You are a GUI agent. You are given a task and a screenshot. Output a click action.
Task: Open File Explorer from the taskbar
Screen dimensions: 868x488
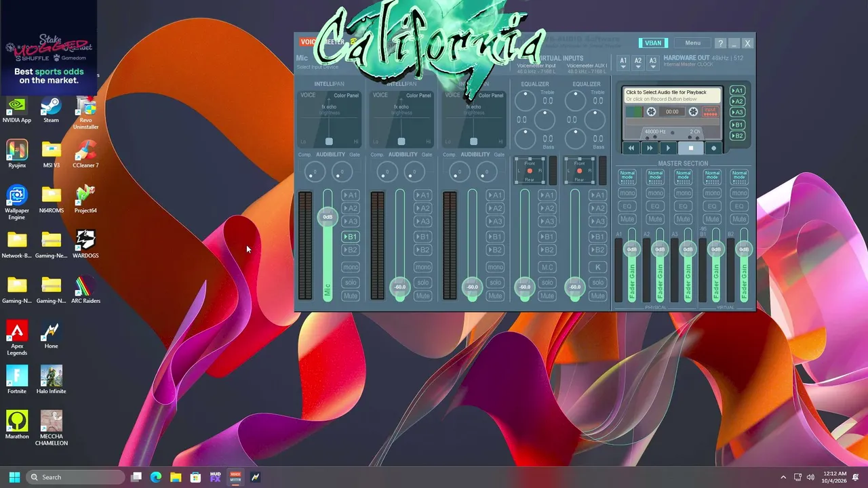[x=176, y=477]
